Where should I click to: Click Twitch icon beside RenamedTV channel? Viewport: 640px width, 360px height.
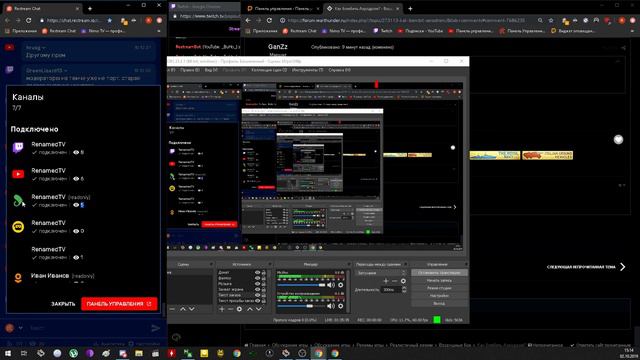point(18,147)
